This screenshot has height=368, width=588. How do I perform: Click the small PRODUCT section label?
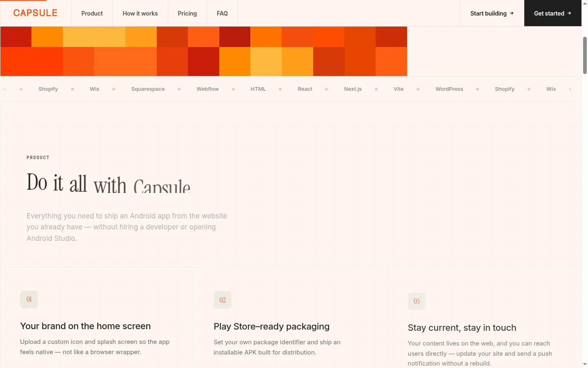[x=38, y=157]
